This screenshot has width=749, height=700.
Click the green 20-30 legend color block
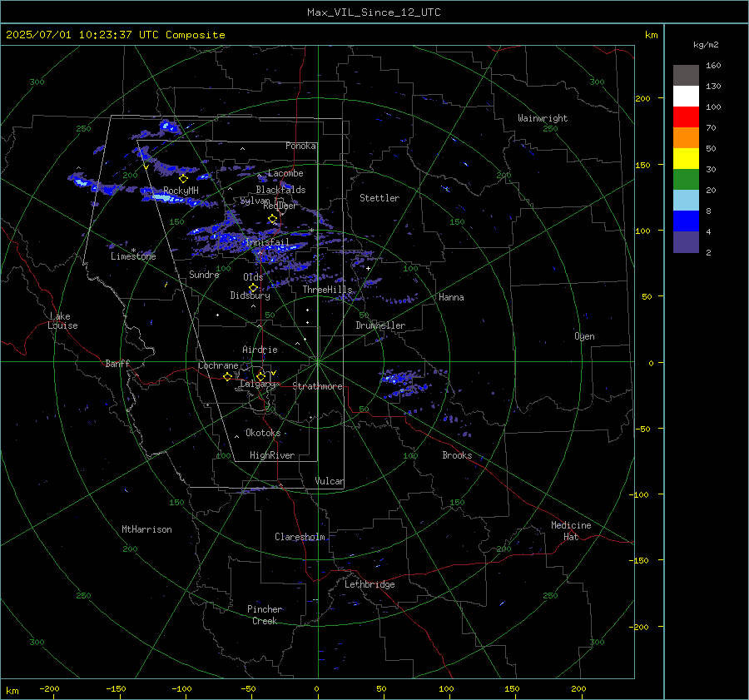(x=686, y=179)
